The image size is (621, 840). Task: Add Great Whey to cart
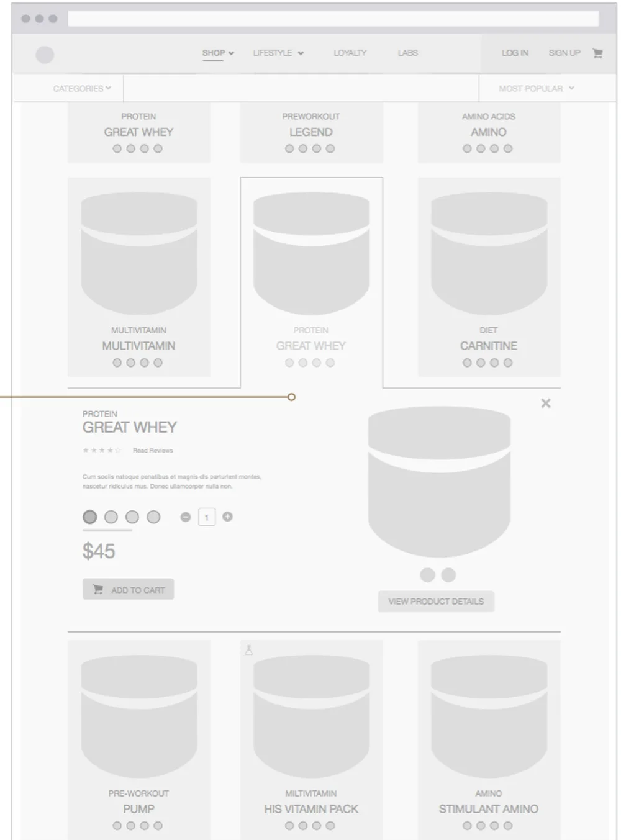(129, 590)
